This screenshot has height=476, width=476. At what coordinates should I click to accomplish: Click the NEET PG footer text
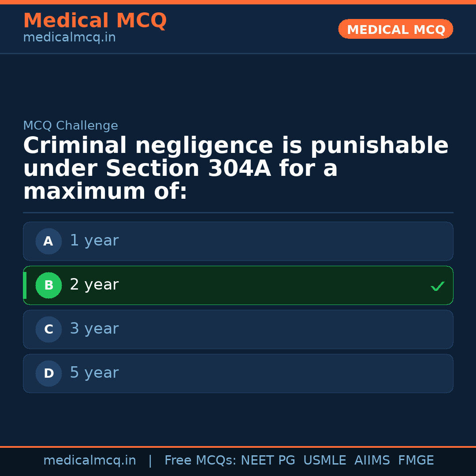[x=268, y=461]
